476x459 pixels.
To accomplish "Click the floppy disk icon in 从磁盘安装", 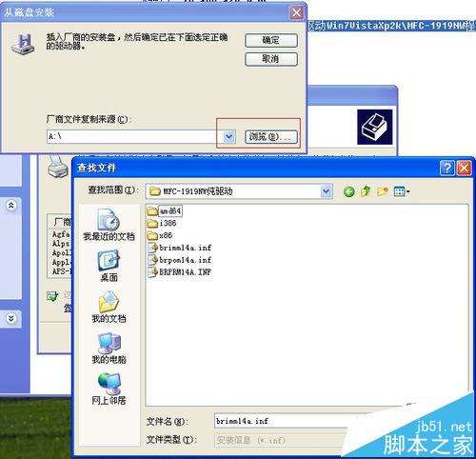I will click(24, 46).
